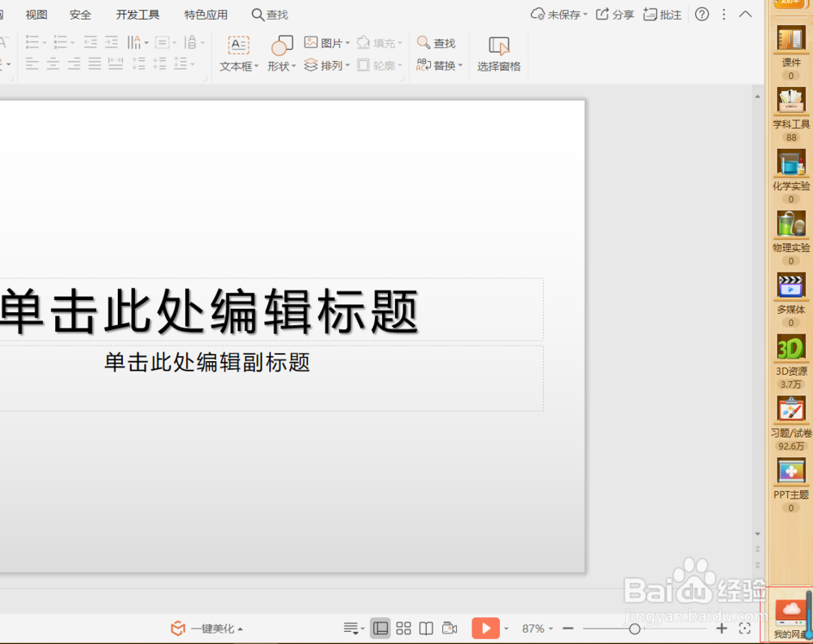
Task: Insert a picture using the 图片 icon
Action: click(x=323, y=42)
